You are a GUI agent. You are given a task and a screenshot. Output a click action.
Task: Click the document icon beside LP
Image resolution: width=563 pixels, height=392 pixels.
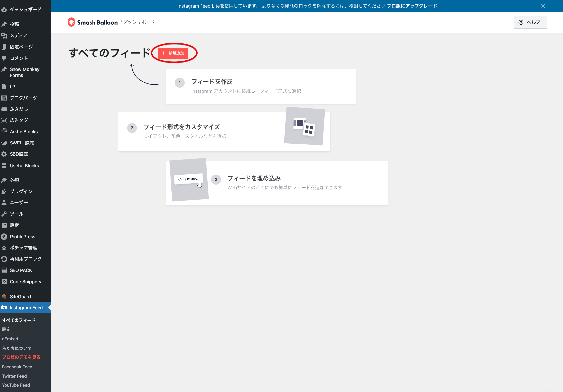click(x=4, y=87)
